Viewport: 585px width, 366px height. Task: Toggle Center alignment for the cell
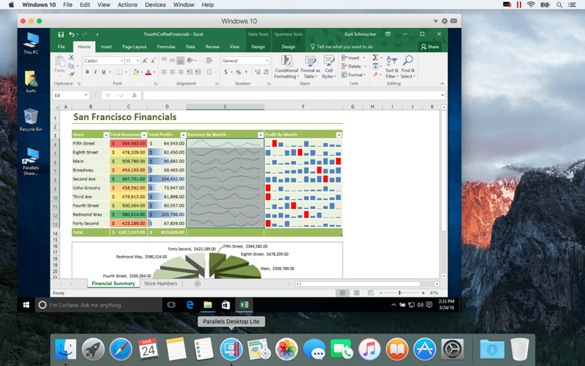(172, 72)
